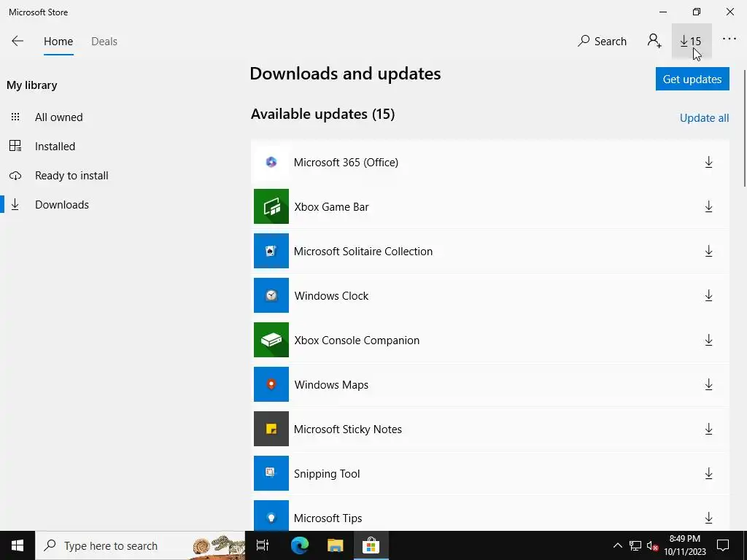The height and width of the screenshot is (560, 747).
Task: Open the Microsoft Solitaire Collection app icon
Action: 271,251
